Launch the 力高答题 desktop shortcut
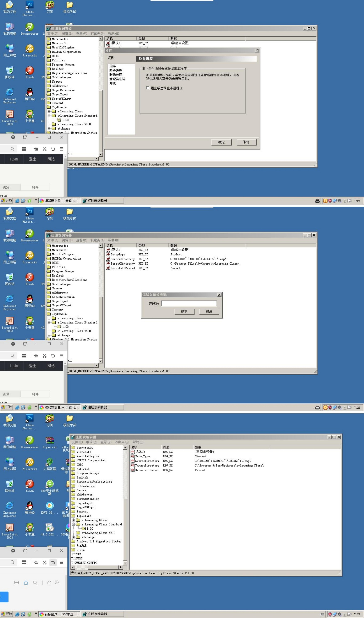 [x=50, y=463]
